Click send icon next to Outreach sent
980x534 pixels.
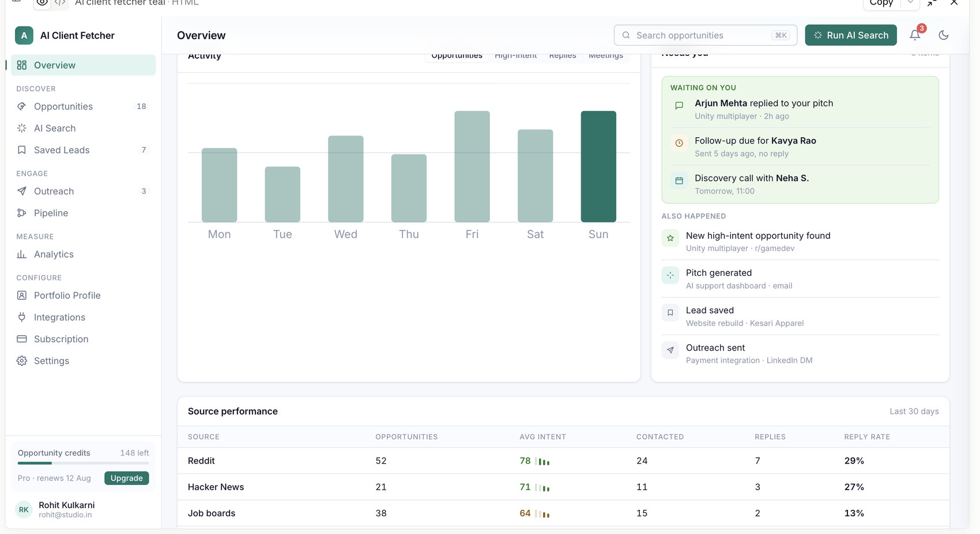[x=670, y=350]
